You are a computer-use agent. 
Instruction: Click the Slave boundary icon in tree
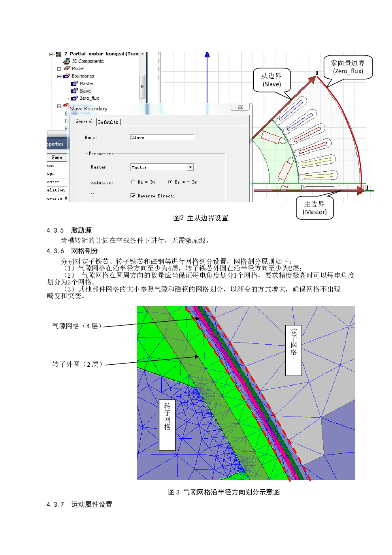74,91
